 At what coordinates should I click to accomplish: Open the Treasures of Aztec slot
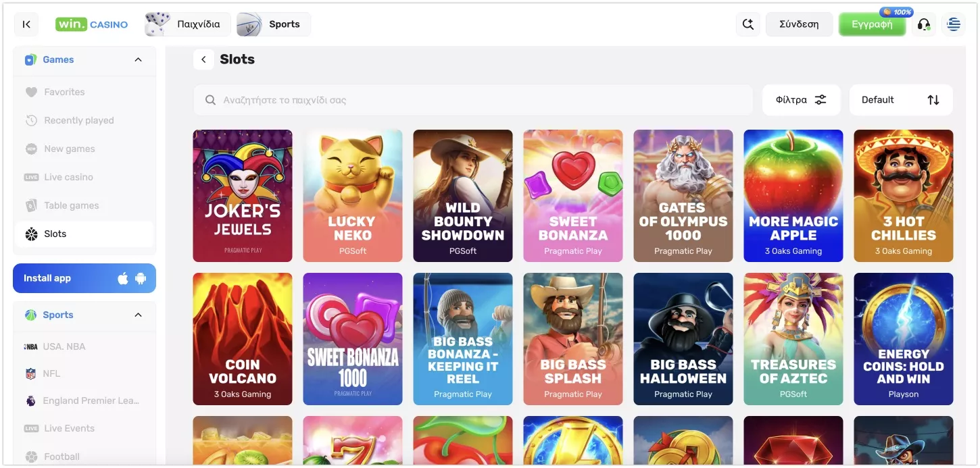coord(793,339)
